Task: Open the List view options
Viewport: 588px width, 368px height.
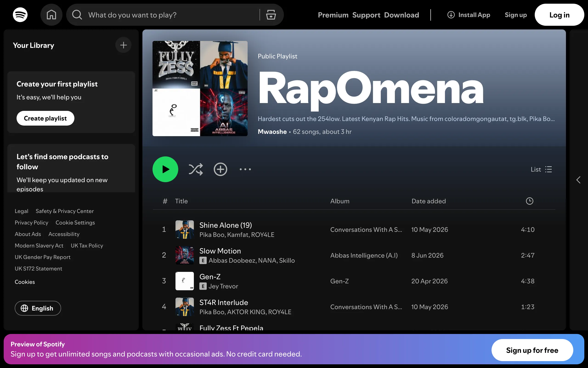Action: [541, 169]
